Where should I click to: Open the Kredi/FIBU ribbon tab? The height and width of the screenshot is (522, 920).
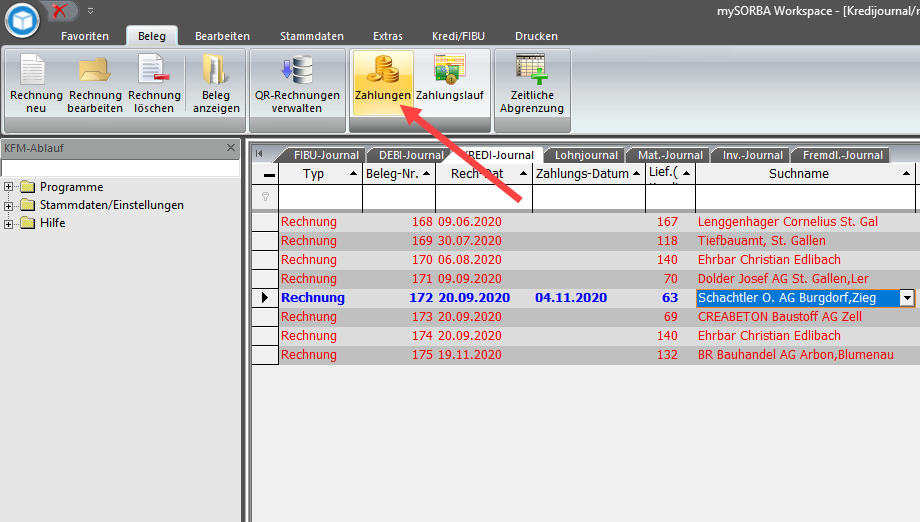458,36
